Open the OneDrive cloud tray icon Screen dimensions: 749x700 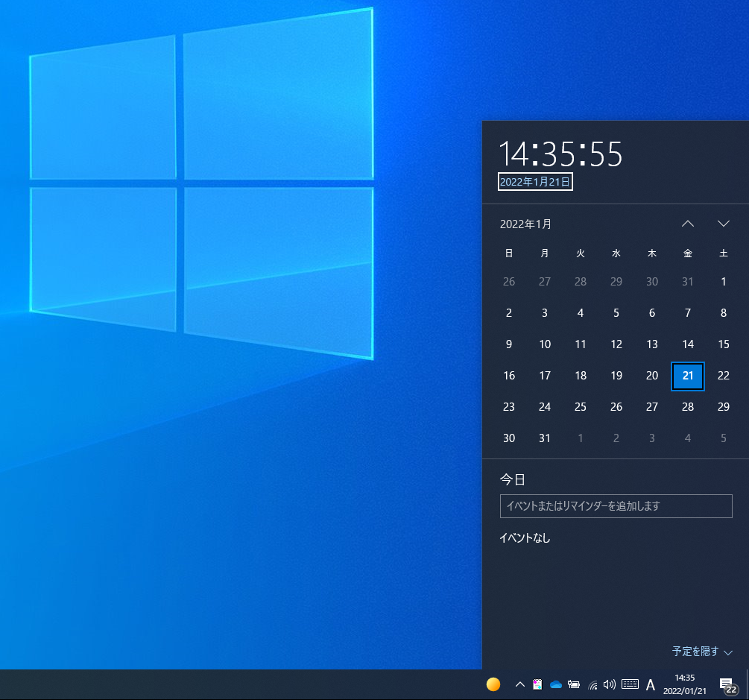pyautogui.click(x=555, y=684)
